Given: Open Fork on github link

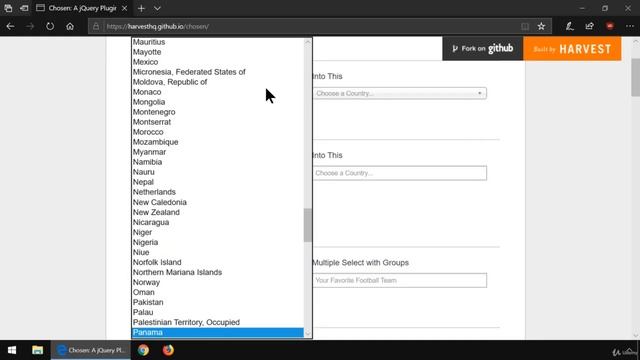Looking at the screenshot, I should 482,49.
